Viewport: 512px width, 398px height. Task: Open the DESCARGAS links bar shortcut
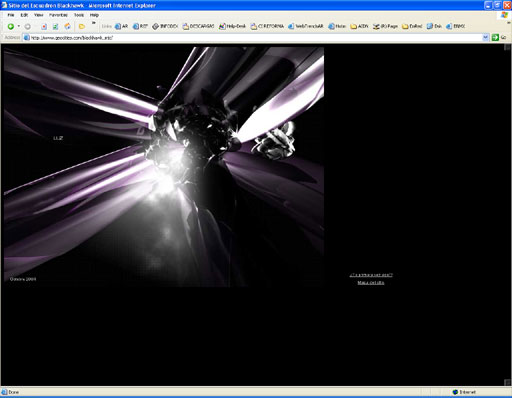point(198,26)
